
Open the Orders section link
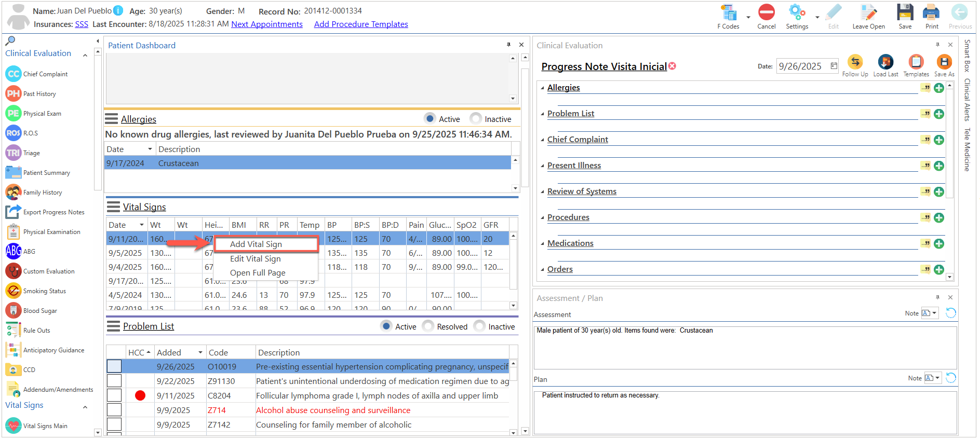click(x=560, y=269)
